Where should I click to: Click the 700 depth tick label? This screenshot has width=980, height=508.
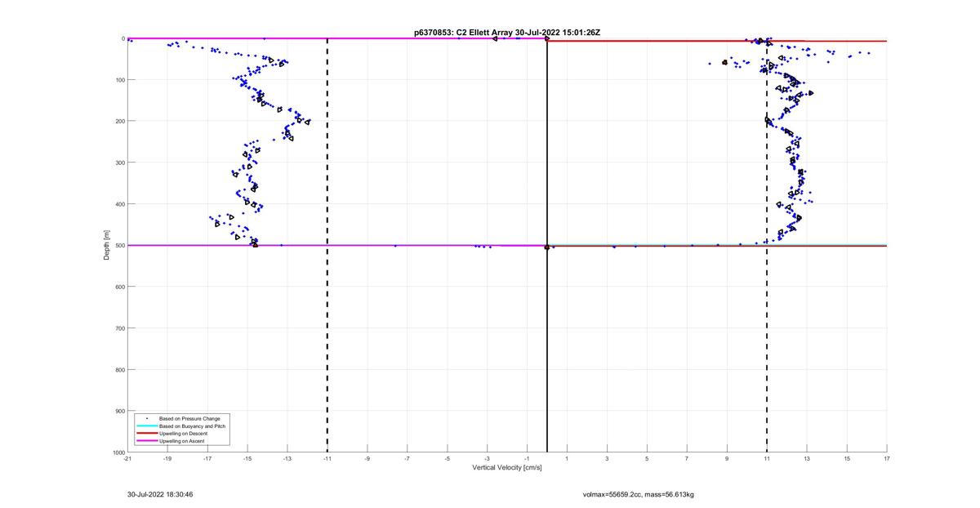[119, 328]
